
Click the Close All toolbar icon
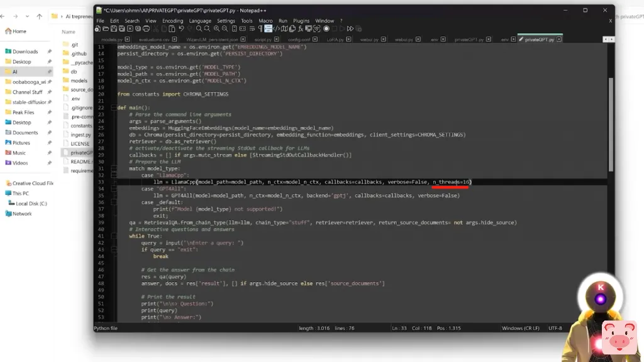click(138, 29)
